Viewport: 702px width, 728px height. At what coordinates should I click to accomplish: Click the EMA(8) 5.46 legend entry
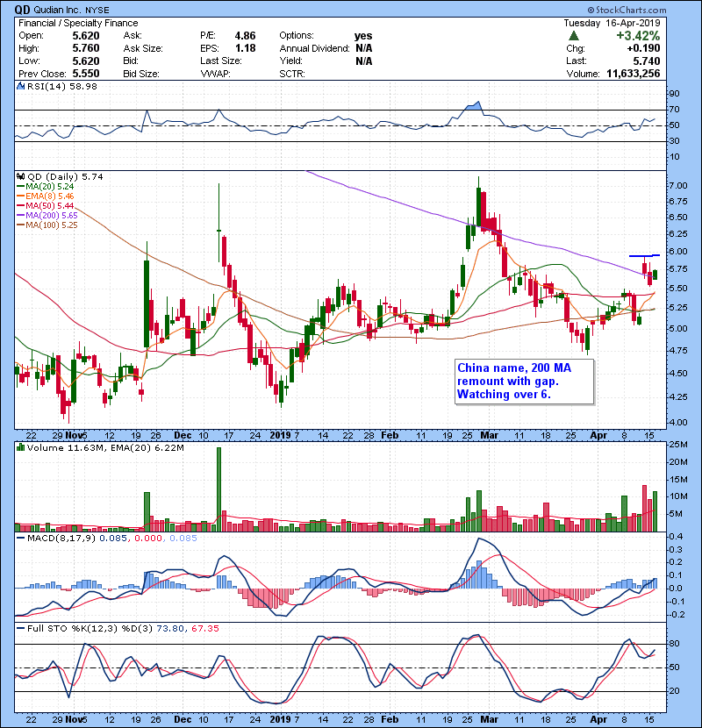click(x=45, y=196)
